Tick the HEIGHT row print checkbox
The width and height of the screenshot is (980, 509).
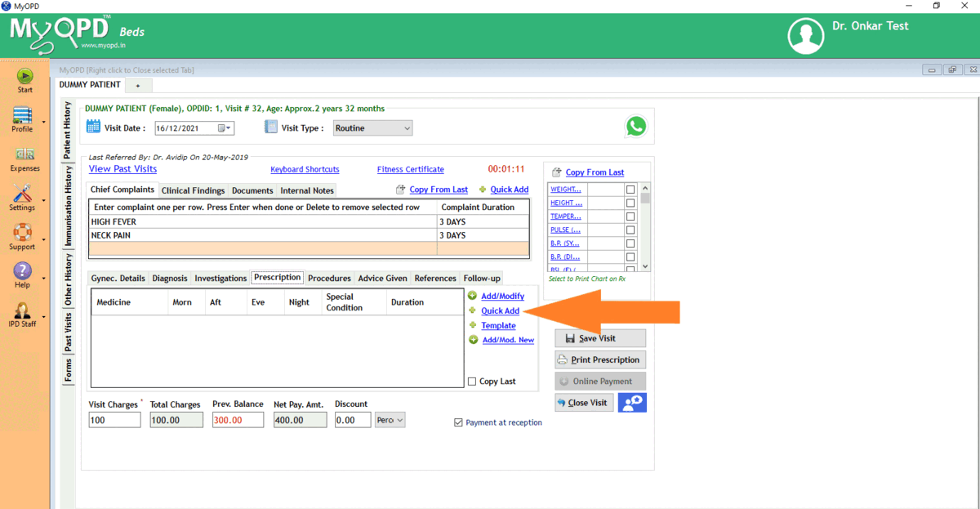tap(630, 203)
